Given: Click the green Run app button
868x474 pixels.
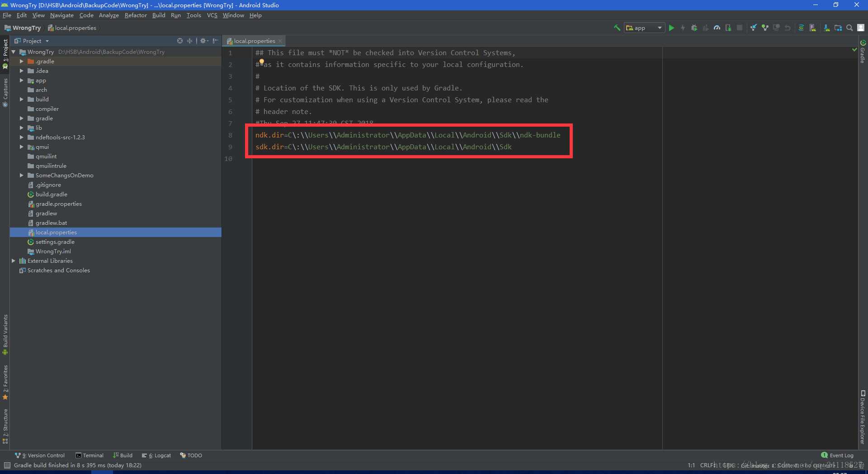Looking at the screenshot, I should [671, 28].
